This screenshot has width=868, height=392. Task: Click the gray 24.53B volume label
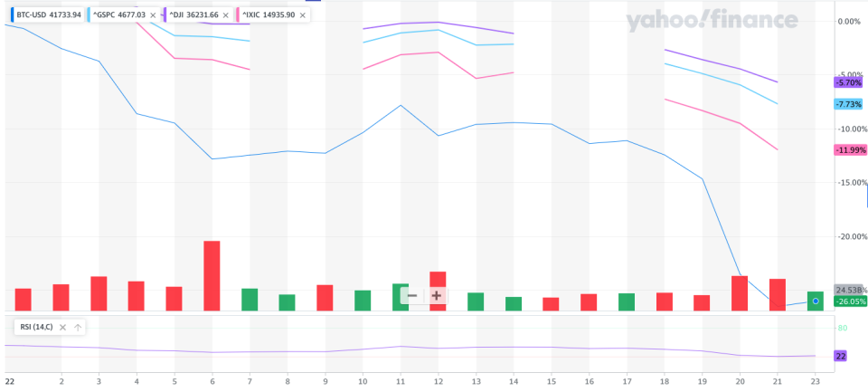pyautogui.click(x=848, y=290)
